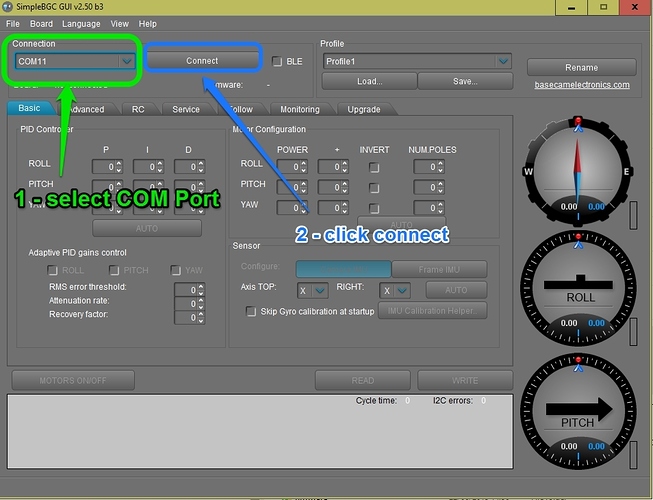Open the Help menu

coord(147,24)
